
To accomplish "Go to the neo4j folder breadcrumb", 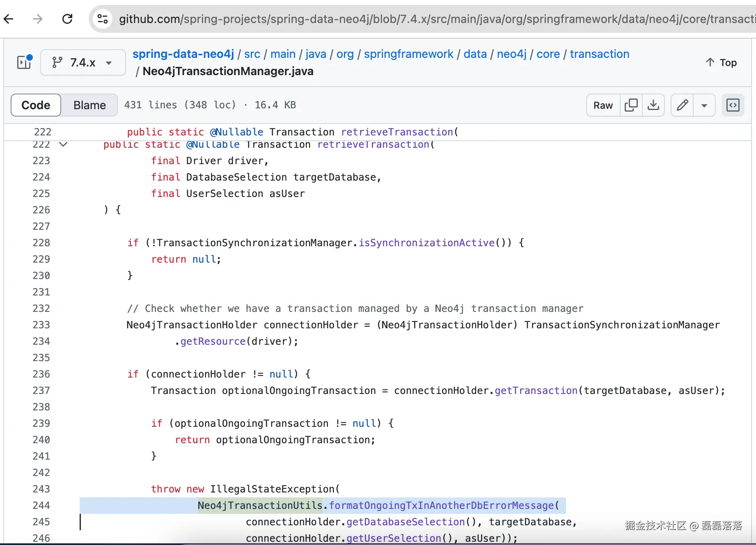I will [511, 54].
